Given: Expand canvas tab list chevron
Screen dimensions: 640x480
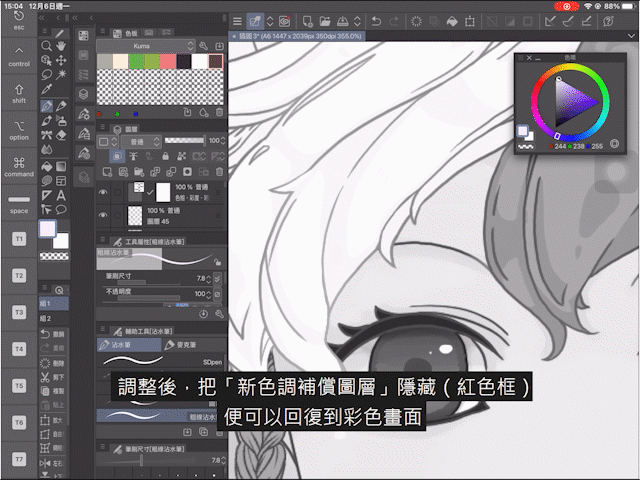Looking at the screenshot, I should [631, 36].
